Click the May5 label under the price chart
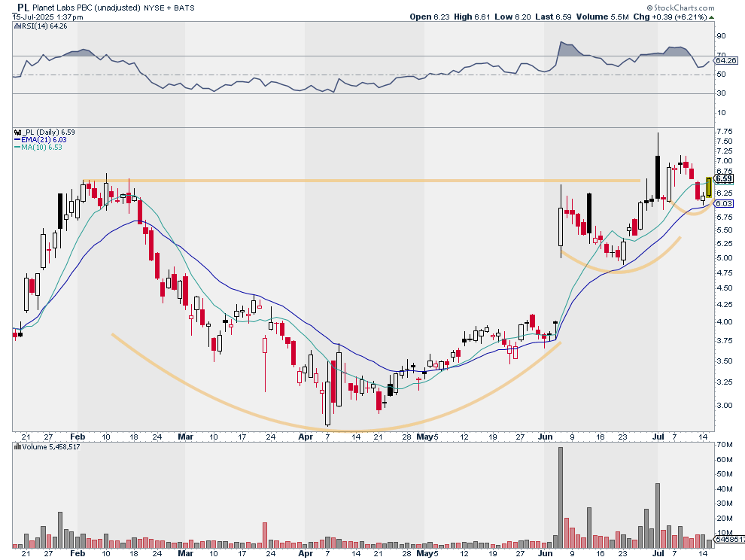Screen dimensions: 745x560 click(x=427, y=437)
